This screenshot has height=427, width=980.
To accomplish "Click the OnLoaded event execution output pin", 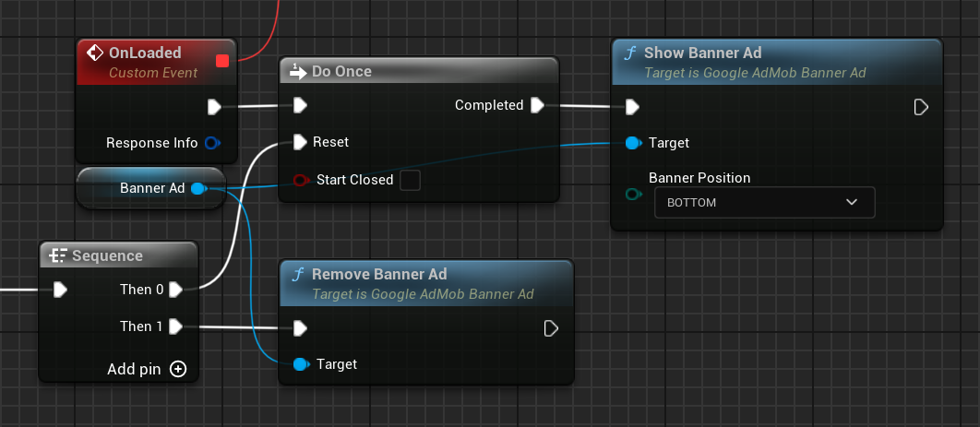I will point(214,106).
